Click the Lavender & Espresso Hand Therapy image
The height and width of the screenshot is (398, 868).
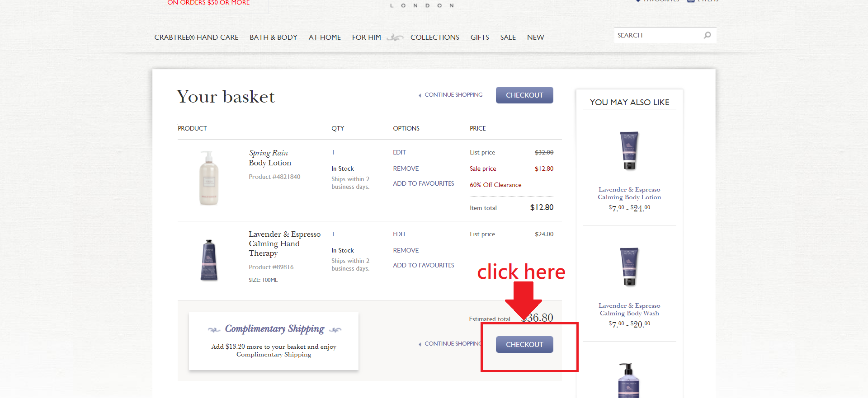pos(209,260)
